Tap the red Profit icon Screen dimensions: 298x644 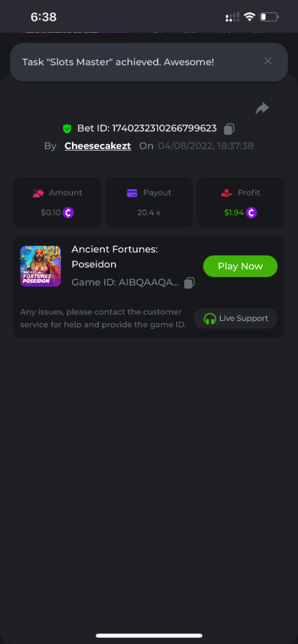(x=227, y=193)
